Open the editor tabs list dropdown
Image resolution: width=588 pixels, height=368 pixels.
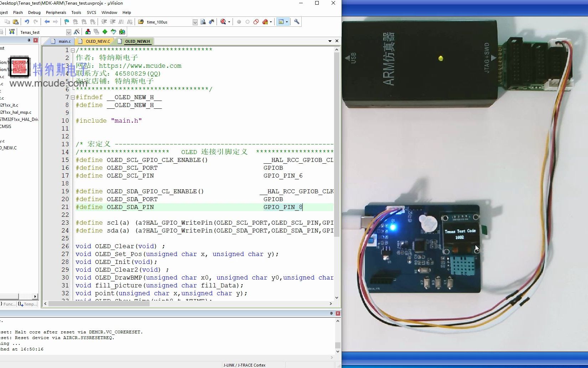coord(330,41)
